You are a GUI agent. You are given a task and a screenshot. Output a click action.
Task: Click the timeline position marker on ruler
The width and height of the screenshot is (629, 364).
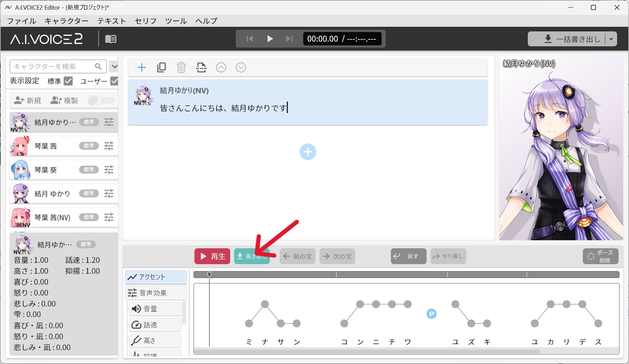click(209, 274)
